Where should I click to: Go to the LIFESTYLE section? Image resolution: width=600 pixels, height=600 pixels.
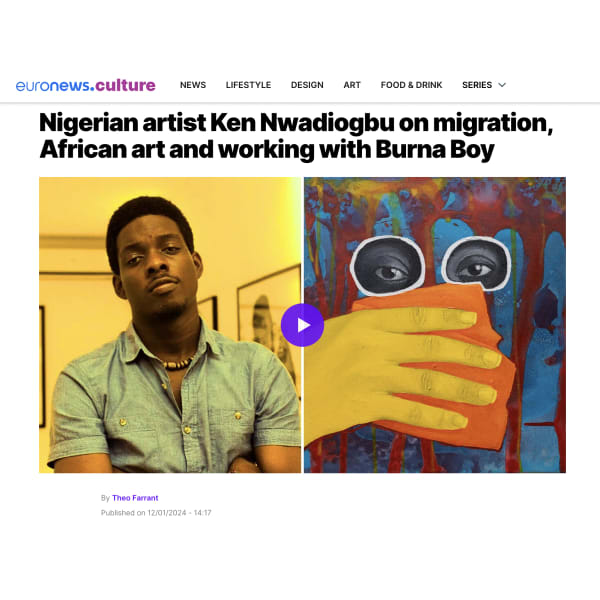(248, 85)
